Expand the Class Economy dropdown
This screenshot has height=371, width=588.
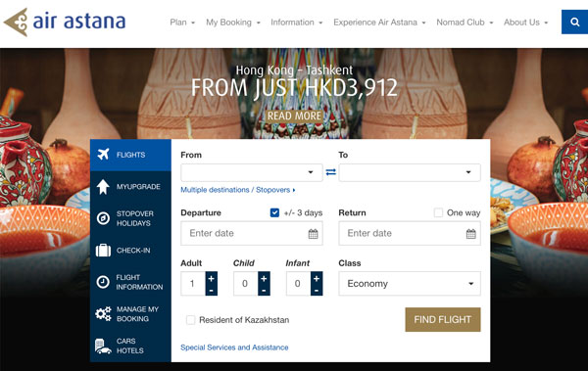click(x=410, y=283)
